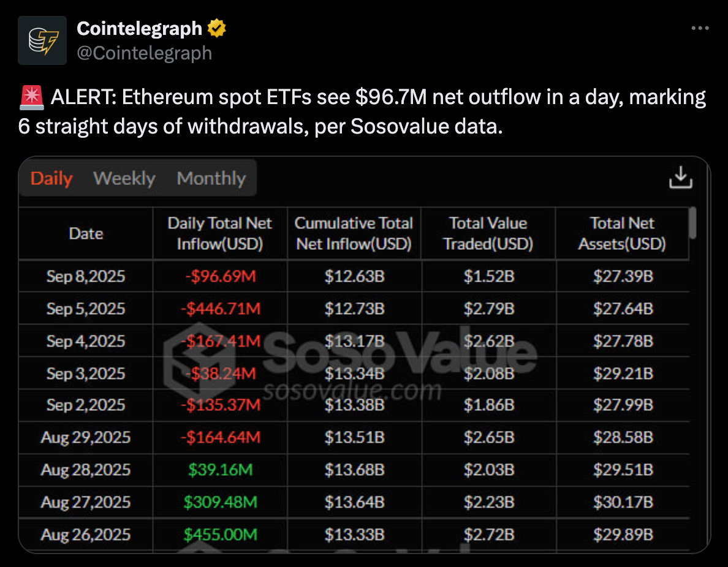Screen dimensions: 728x567
Task: Open the @Cointelegraph handle link
Action: [x=145, y=53]
